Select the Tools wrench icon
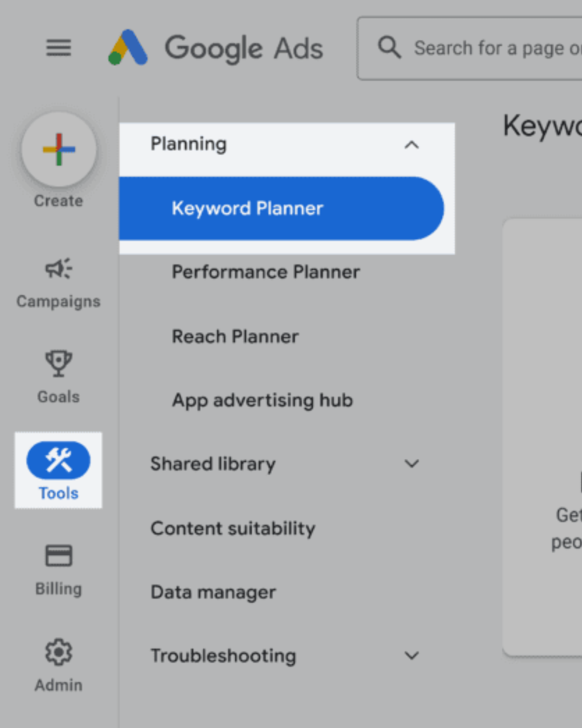The height and width of the screenshot is (728, 582). coord(58,460)
